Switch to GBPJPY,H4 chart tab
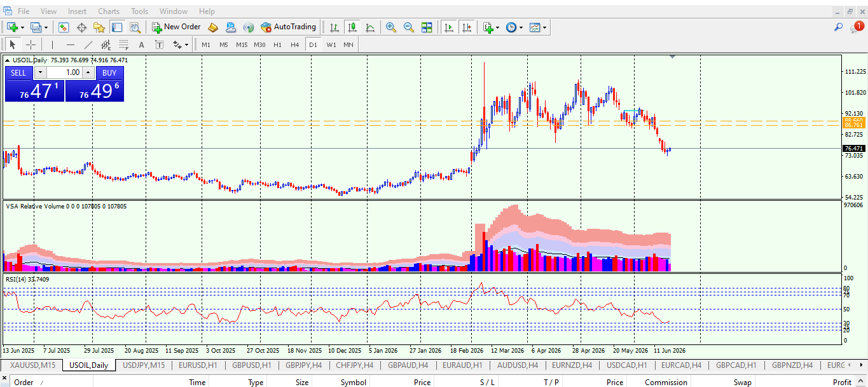Viewport: 868px width, 387px height. (304, 365)
